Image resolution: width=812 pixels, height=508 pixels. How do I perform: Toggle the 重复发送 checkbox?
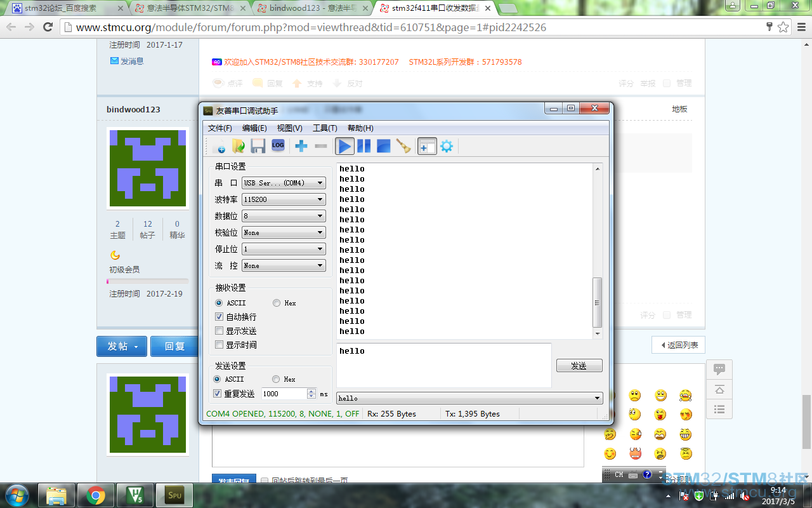[x=218, y=394]
